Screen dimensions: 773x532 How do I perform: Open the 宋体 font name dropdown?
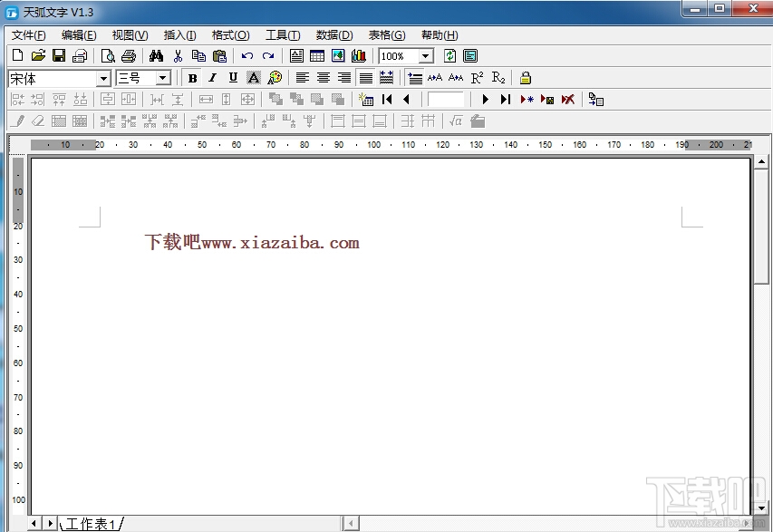pyautogui.click(x=103, y=78)
